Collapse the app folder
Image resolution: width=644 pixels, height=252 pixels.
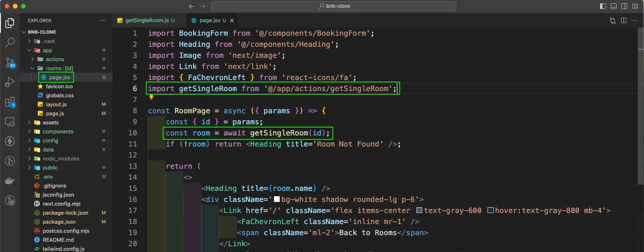(x=29, y=50)
